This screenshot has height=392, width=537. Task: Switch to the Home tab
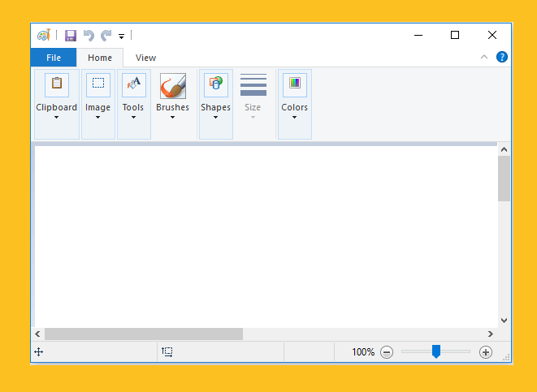point(100,58)
